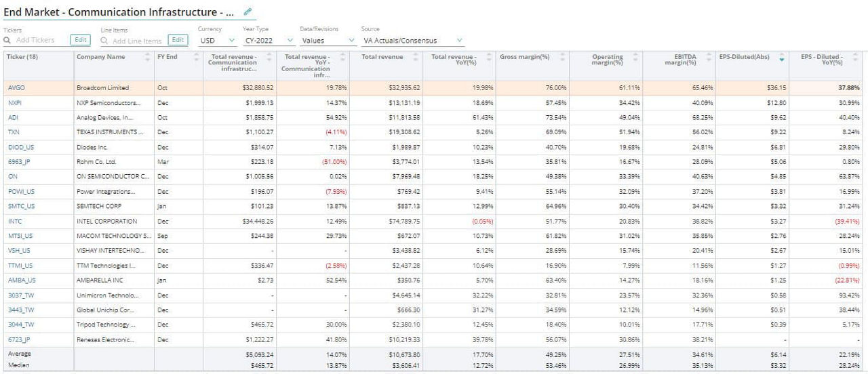The height and width of the screenshot is (374, 868).
Task: Select the INTEL CORPORATION company cell
Action: [114, 221]
